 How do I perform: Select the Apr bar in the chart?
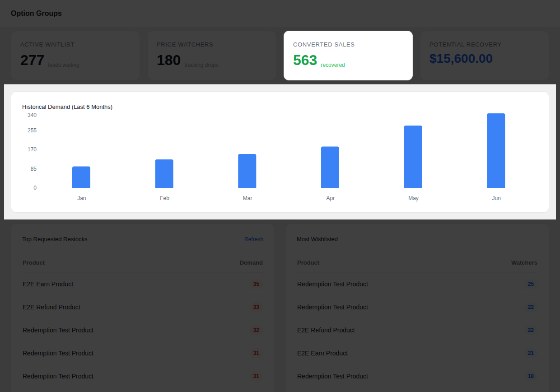pos(330,167)
